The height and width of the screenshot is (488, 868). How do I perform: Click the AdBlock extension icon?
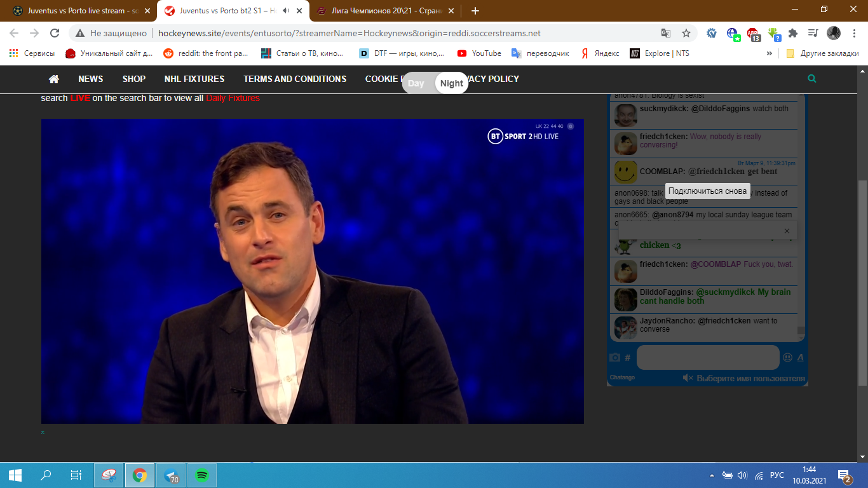(x=752, y=34)
